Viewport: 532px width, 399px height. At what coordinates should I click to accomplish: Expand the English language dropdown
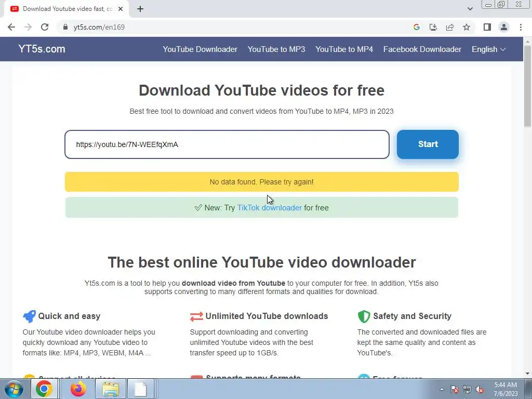click(488, 49)
